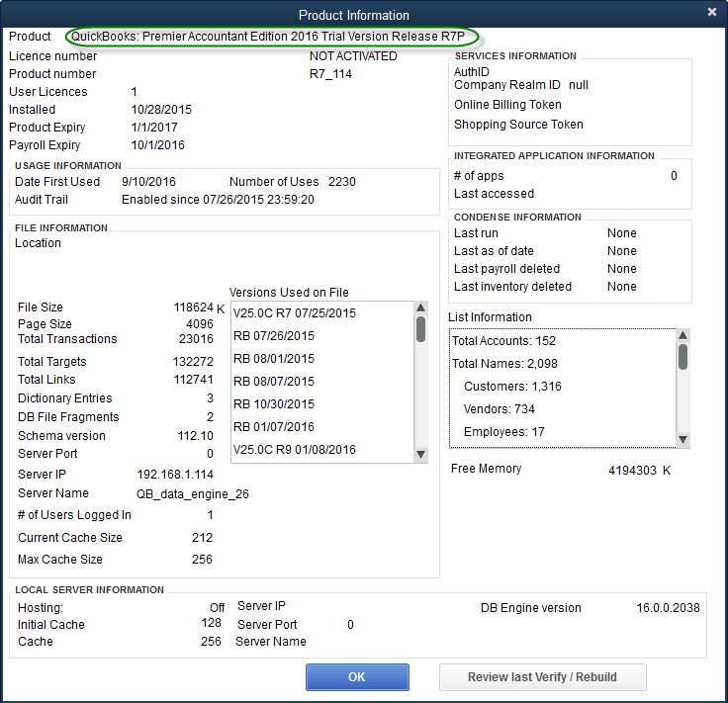Click scrollbar thumb in List Information box
Screen dimensions: 728x703
pos(682,356)
